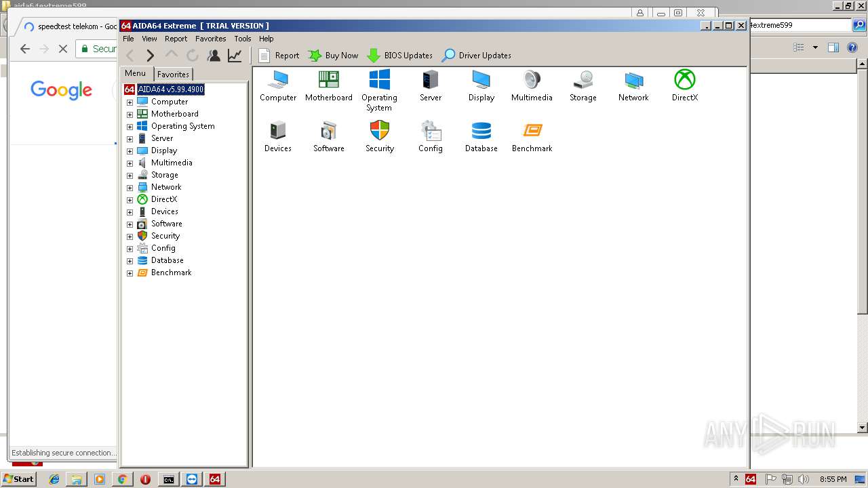Image resolution: width=868 pixels, height=488 pixels.
Task: Switch to the Favorites tab
Action: pos(173,75)
